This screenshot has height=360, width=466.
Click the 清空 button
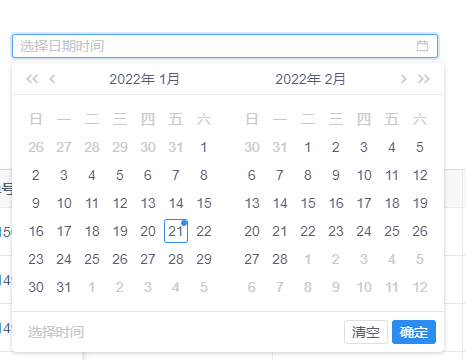pyautogui.click(x=366, y=332)
